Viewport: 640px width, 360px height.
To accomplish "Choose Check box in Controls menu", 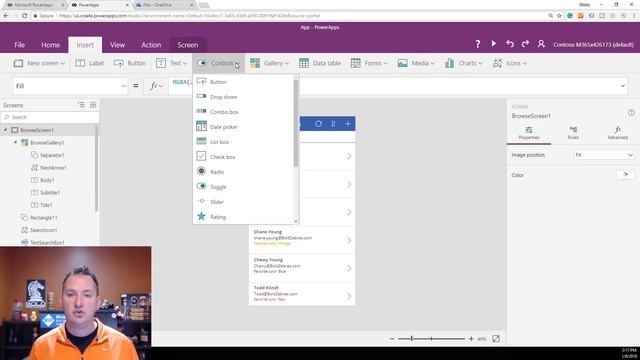I will click(243, 157).
